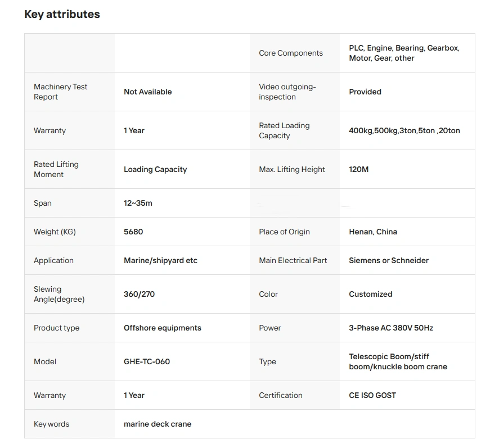Click the Rated Loading Capacity label
This screenshot has height=448, width=490.
point(284,130)
